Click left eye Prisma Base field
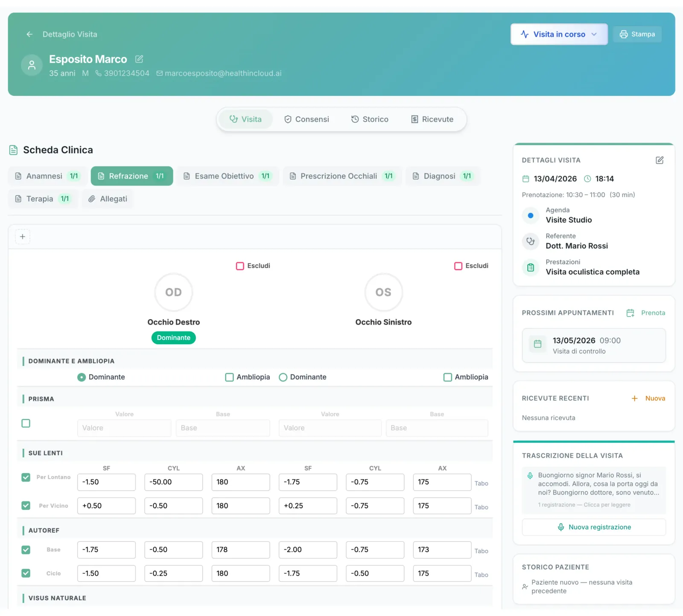This screenshot has width=683, height=616. (437, 428)
